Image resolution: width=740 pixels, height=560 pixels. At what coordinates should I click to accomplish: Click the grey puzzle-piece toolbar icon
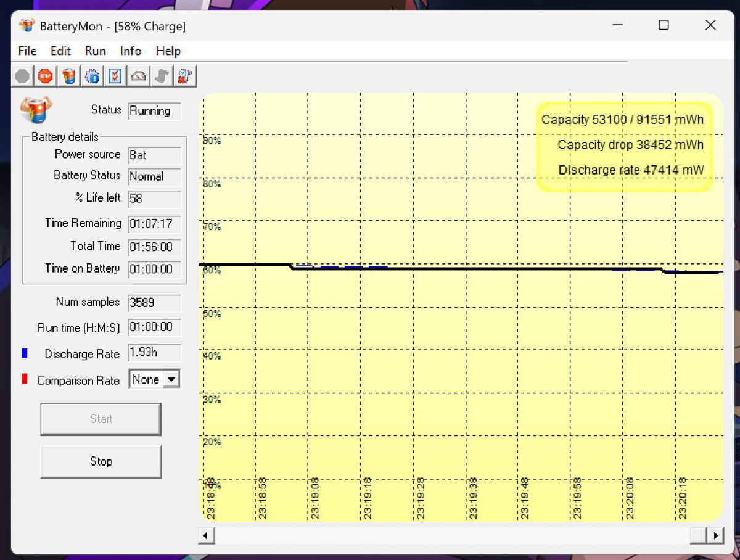(x=162, y=76)
